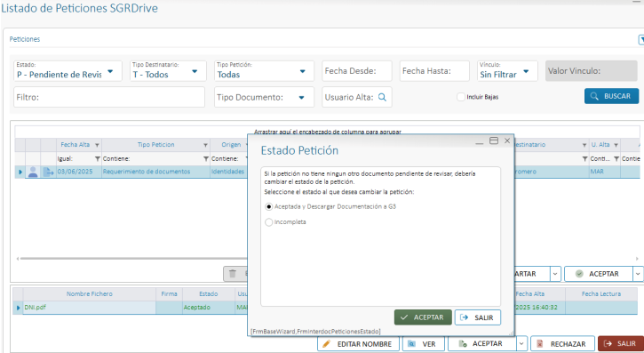Maximize the Estado Petición dialog
The height and width of the screenshot is (353, 644).
(x=494, y=140)
